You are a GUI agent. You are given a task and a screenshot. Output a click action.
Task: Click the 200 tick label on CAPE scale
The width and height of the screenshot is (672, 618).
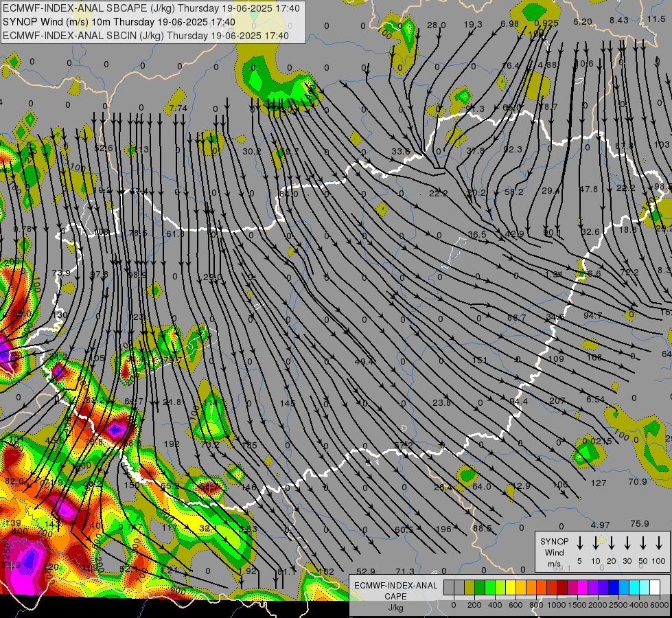(x=474, y=605)
